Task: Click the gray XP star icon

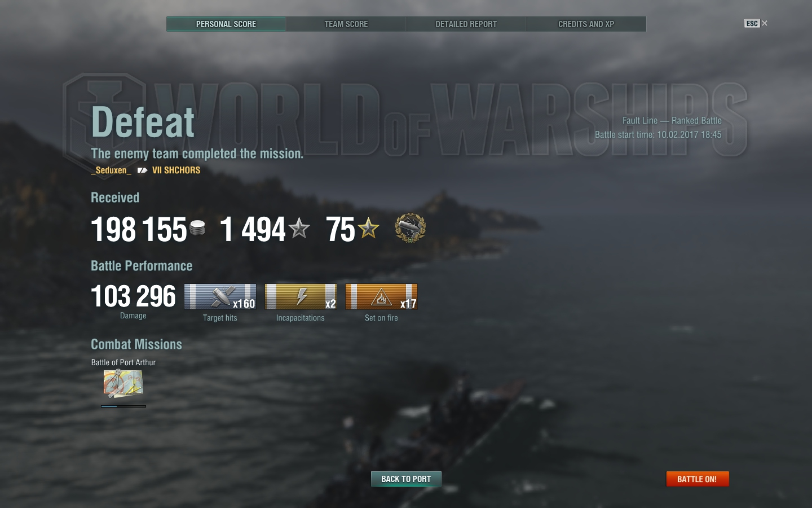Action: tap(299, 229)
